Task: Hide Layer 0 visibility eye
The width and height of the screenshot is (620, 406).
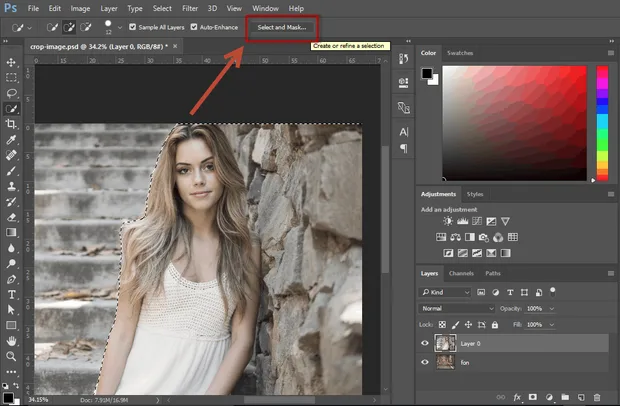Action: (425, 343)
